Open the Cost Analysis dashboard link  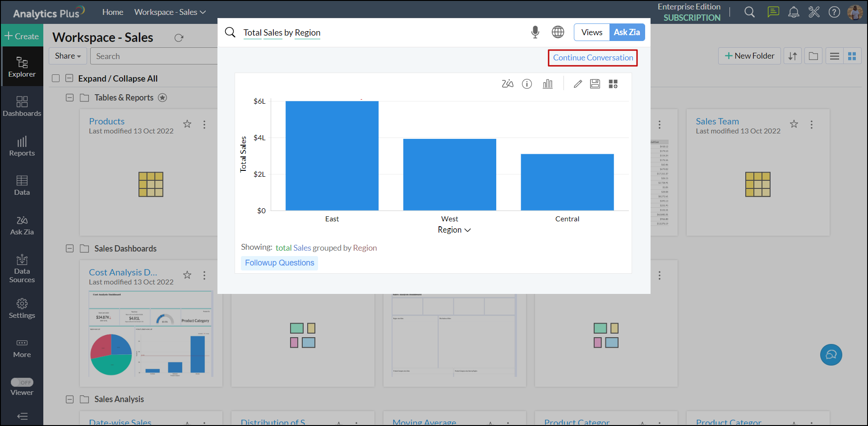(x=123, y=272)
